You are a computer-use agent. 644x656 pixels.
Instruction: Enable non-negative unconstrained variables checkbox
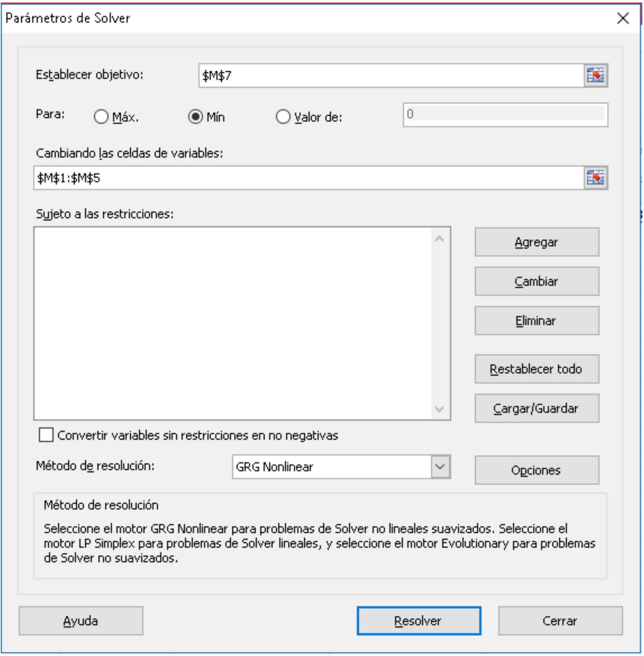pos(46,434)
